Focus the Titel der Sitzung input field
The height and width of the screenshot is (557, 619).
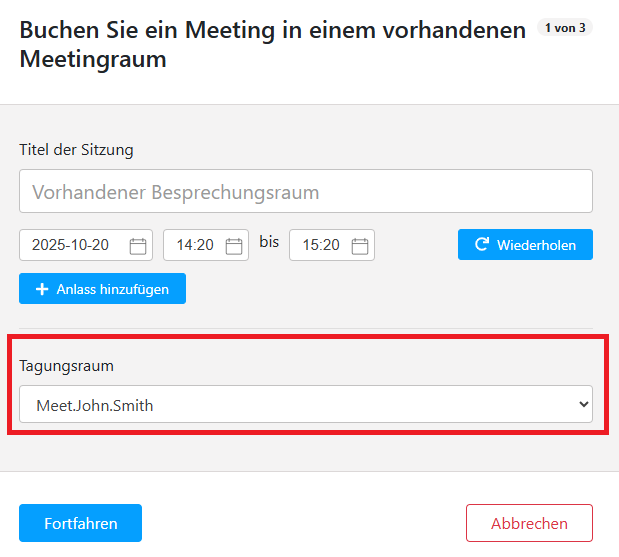point(305,191)
